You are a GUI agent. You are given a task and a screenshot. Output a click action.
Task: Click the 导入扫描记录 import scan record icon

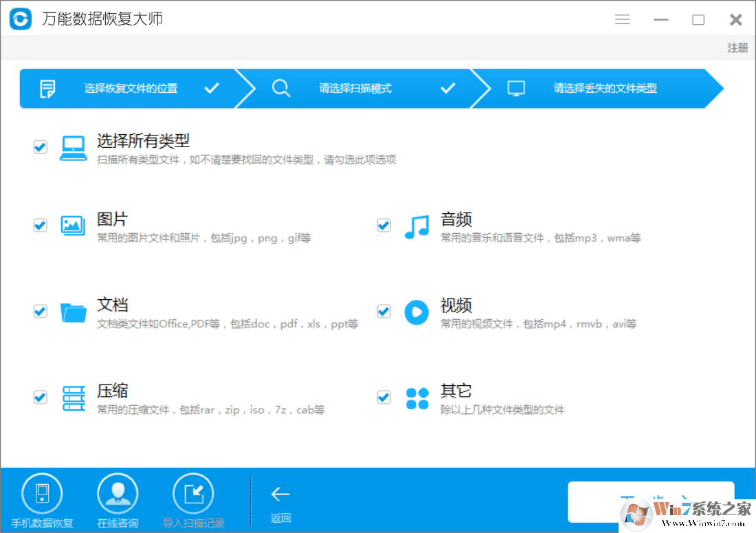(x=193, y=492)
